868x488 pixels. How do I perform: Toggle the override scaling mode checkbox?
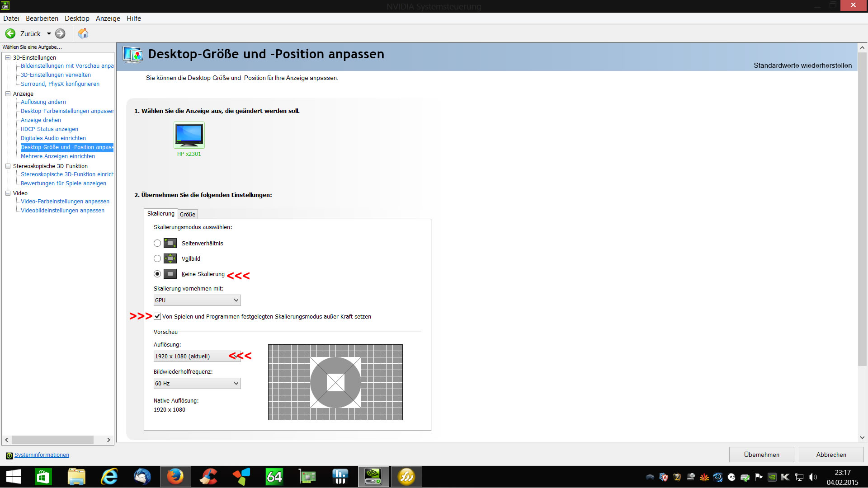[x=157, y=316]
